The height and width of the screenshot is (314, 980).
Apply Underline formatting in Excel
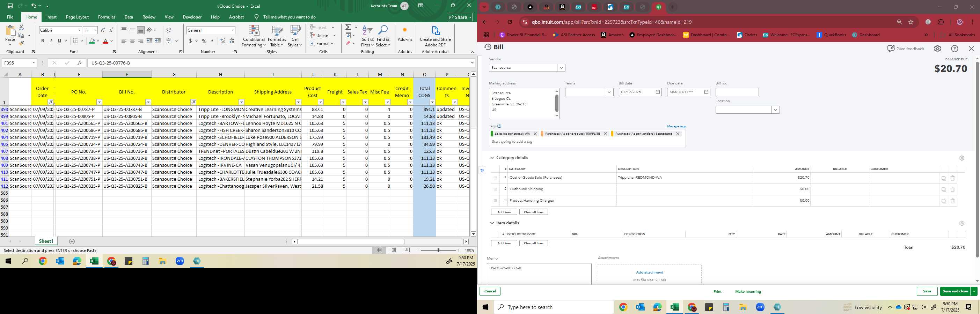pyautogui.click(x=59, y=41)
